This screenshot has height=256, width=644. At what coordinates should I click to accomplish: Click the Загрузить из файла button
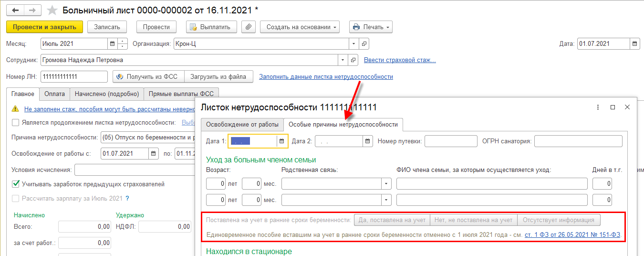218,76
